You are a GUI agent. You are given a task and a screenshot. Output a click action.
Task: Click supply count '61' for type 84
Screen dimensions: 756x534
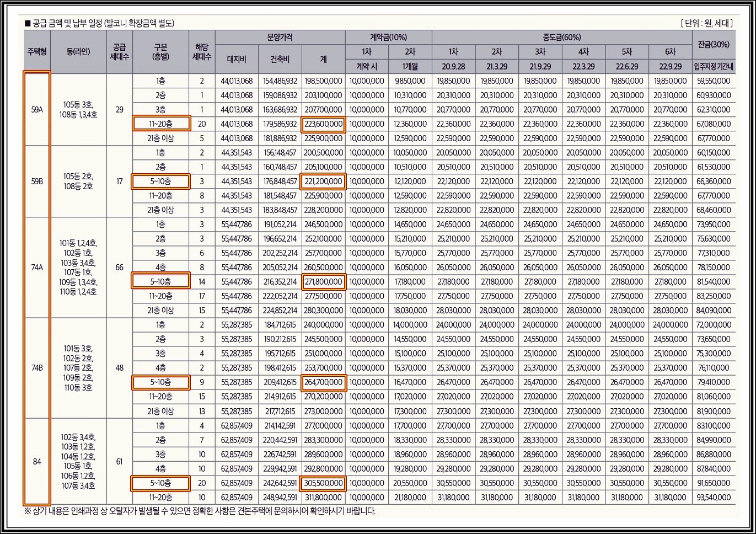[x=120, y=461]
